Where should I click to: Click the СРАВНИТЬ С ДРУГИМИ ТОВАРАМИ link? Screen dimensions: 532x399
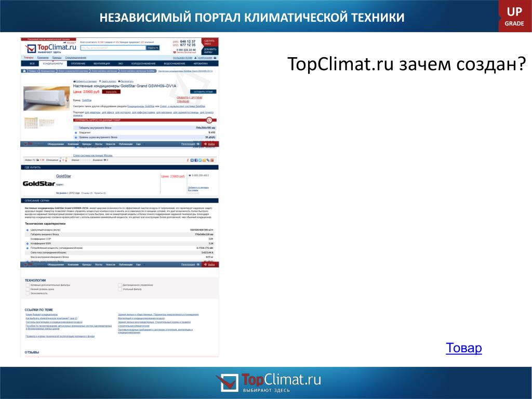click(x=189, y=99)
